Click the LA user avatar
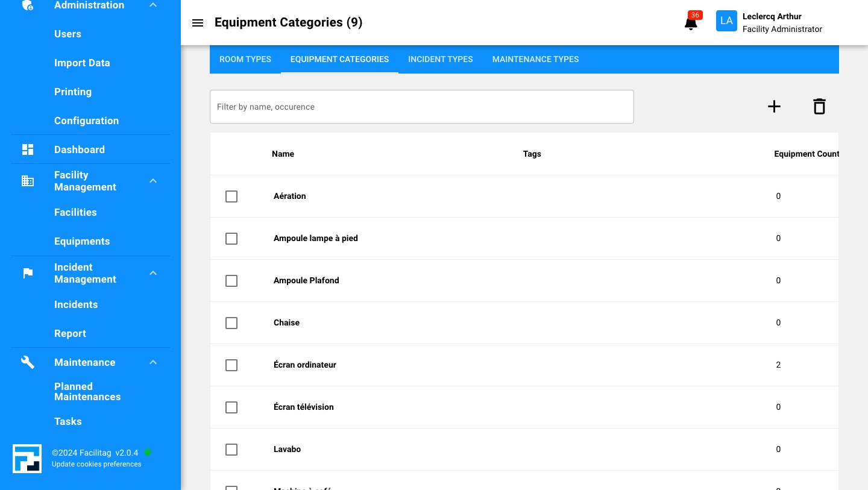868x490 pixels. click(726, 21)
